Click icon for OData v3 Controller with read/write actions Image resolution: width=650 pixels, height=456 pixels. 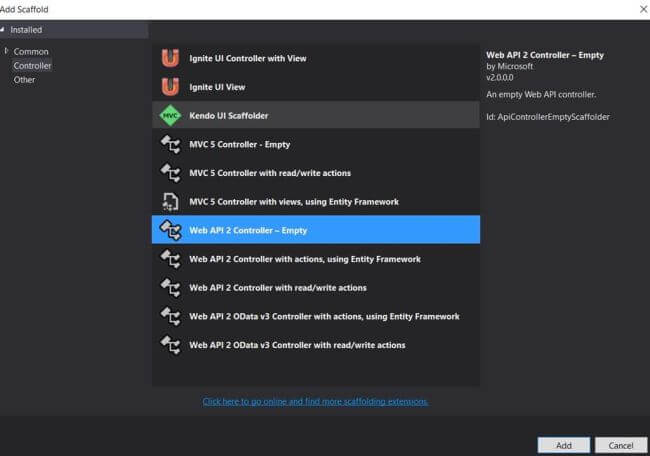point(170,345)
